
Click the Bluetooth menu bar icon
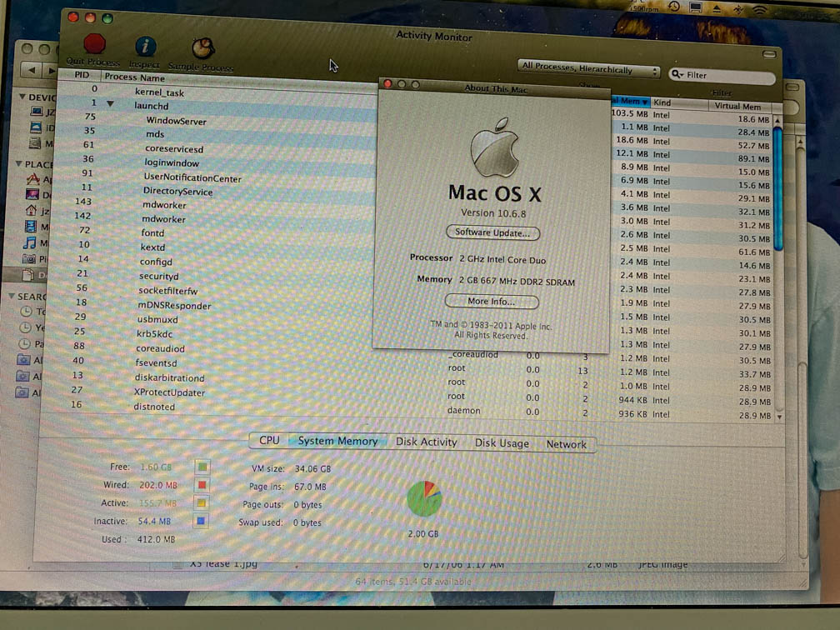coord(738,8)
